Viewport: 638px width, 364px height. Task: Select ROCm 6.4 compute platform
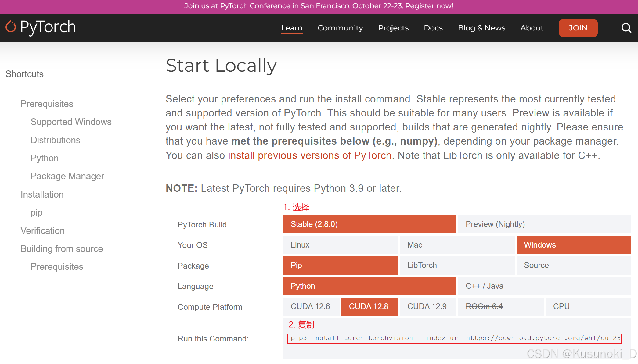coord(501,306)
